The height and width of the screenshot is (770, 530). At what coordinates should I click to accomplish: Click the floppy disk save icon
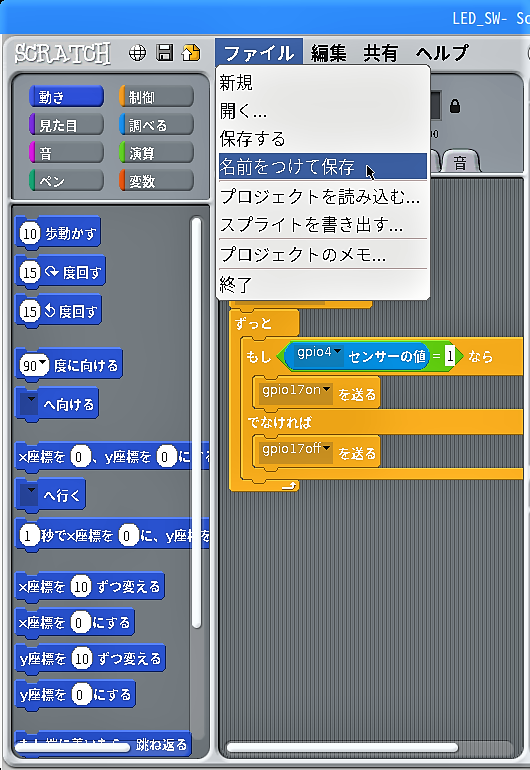click(x=165, y=53)
